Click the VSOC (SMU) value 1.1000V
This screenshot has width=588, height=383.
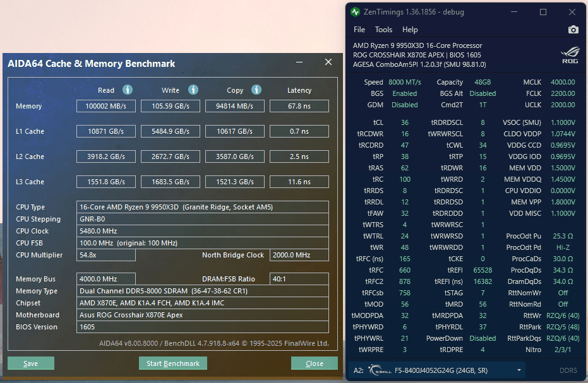(563, 122)
